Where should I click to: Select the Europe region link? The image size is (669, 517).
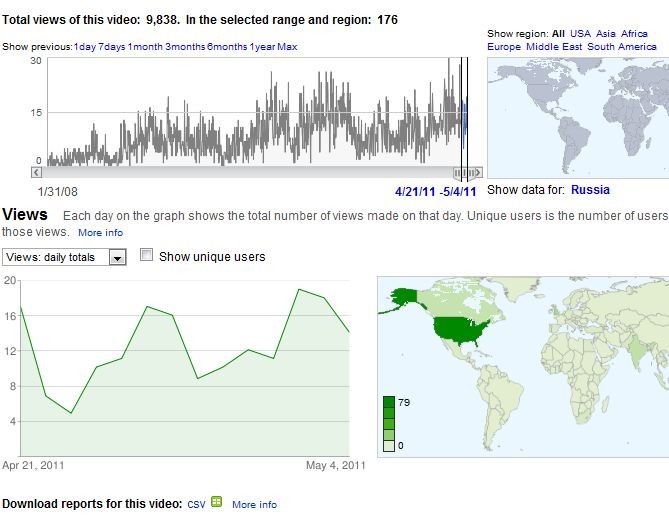tap(504, 47)
